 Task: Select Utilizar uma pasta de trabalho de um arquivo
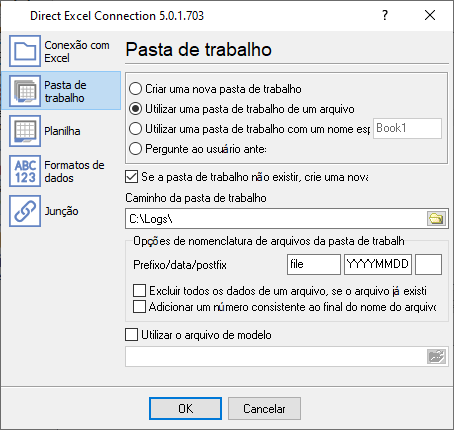[x=242, y=109]
